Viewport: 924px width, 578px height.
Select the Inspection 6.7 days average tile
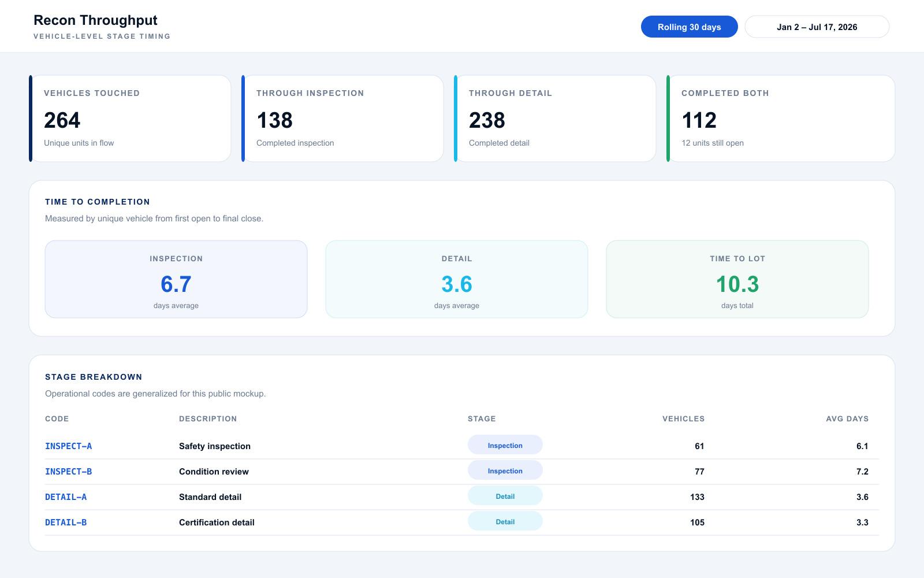coord(176,279)
